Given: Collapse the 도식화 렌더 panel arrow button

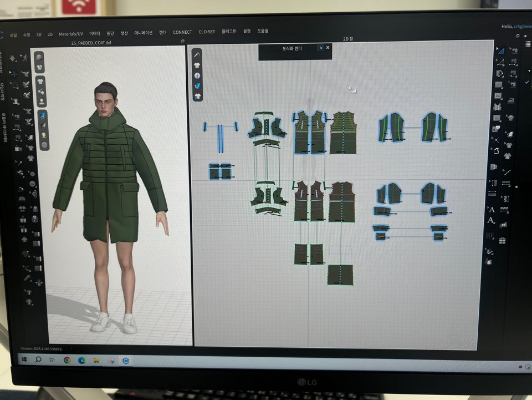Looking at the screenshot, I should tap(320, 48).
